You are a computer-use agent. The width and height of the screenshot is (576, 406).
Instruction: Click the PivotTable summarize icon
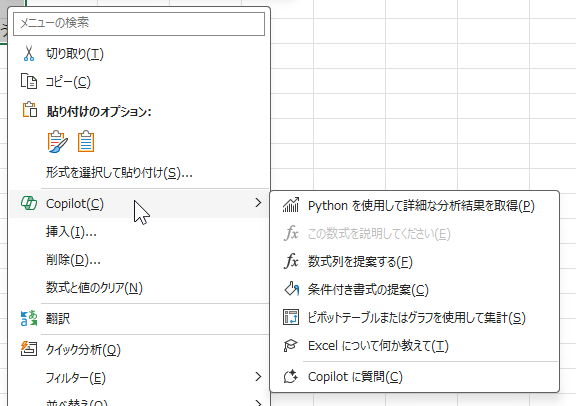point(291,317)
